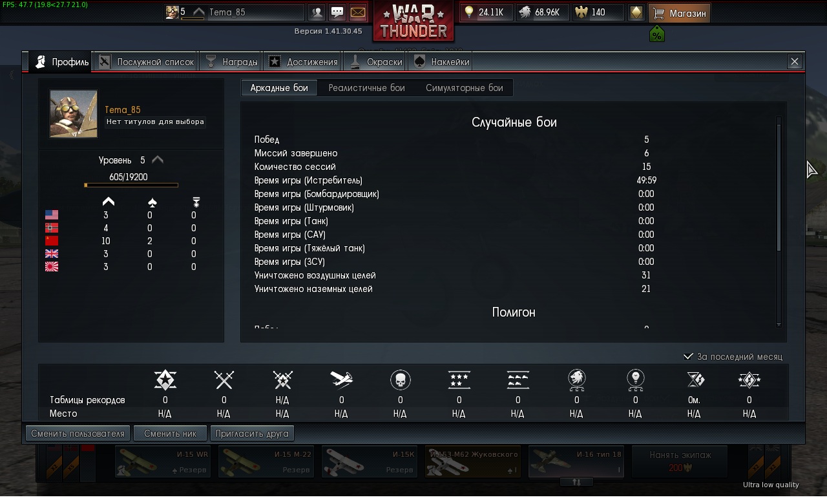
Task: Expand the level chevron beside Уровень 5
Action: coord(157,160)
